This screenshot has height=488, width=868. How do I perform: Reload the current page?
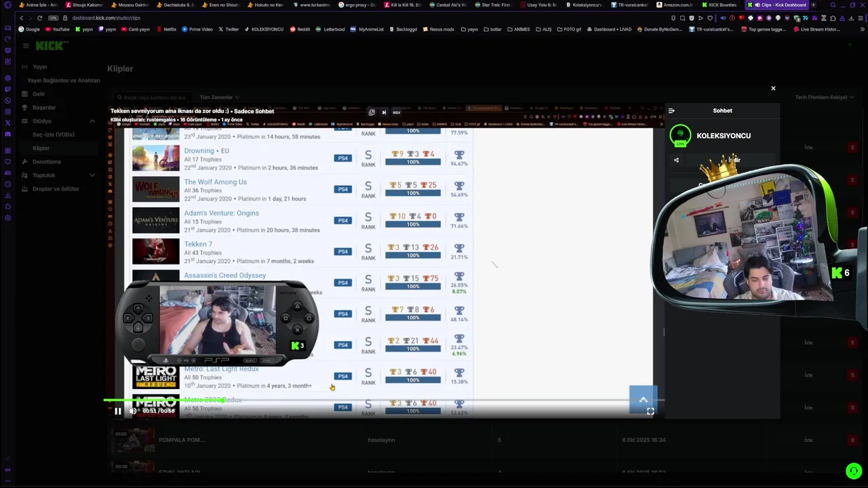click(x=40, y=18)
